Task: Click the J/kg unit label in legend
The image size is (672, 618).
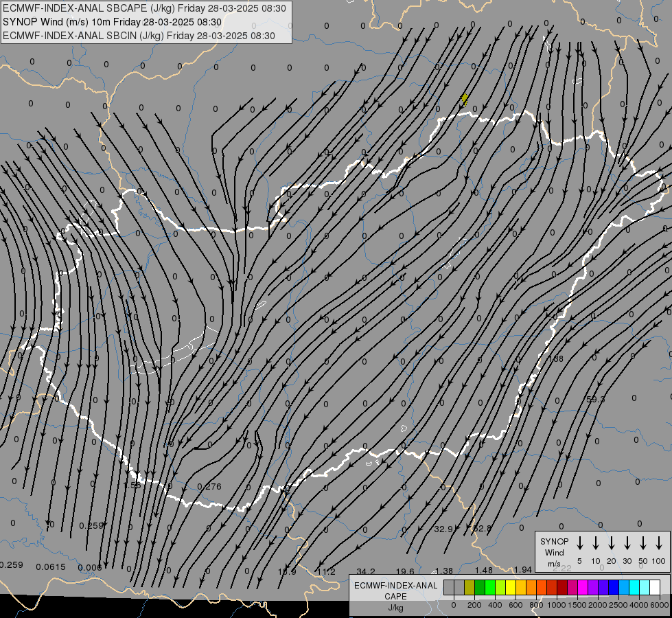Action: (x=395, y=608)
